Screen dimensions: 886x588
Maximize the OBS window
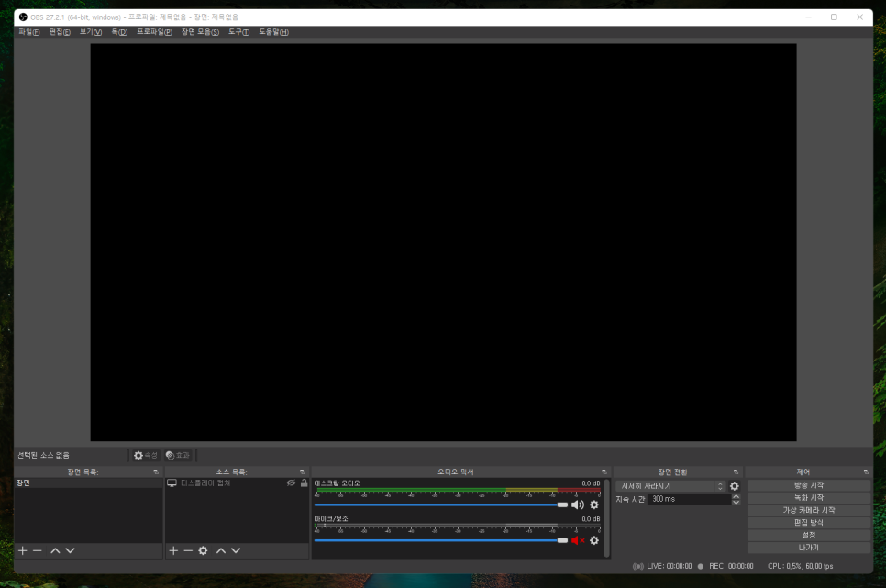[834, 17]
